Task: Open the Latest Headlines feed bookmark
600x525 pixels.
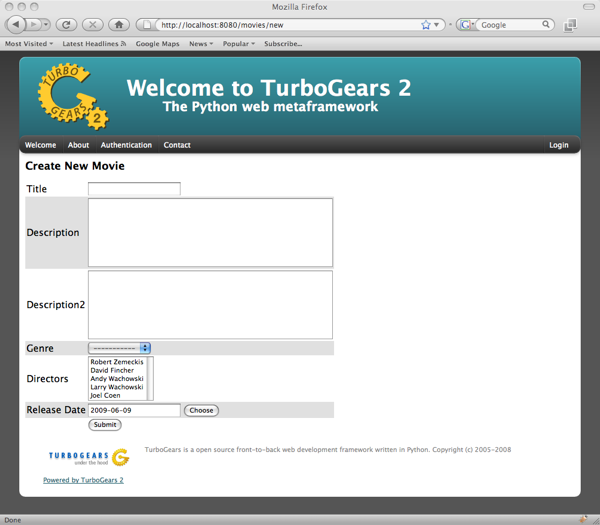Action: [94, 44]
